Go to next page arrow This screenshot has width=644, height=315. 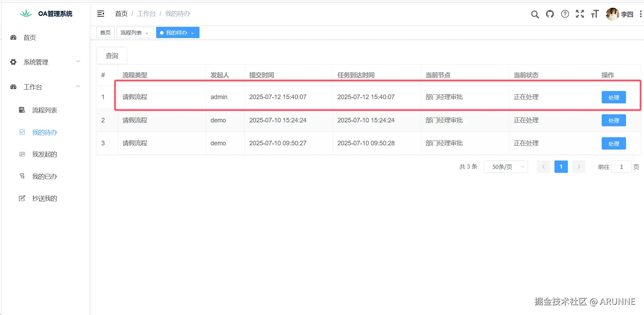pos(579,167)
